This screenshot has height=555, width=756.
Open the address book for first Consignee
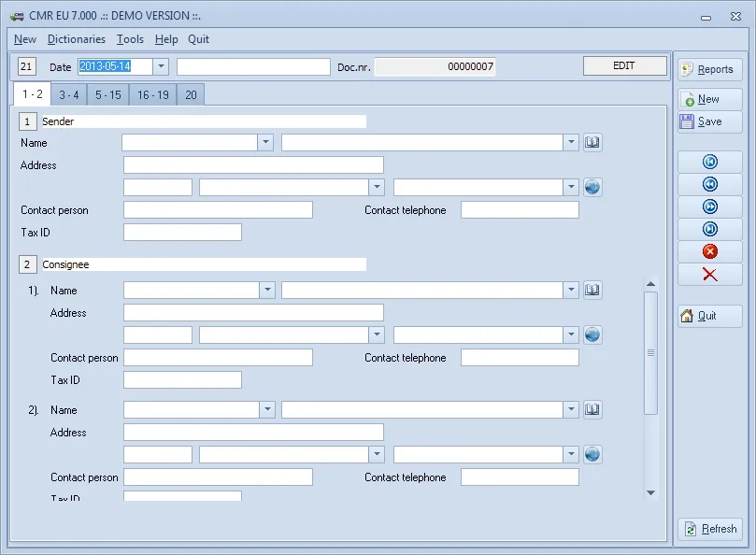click(592, 290)
